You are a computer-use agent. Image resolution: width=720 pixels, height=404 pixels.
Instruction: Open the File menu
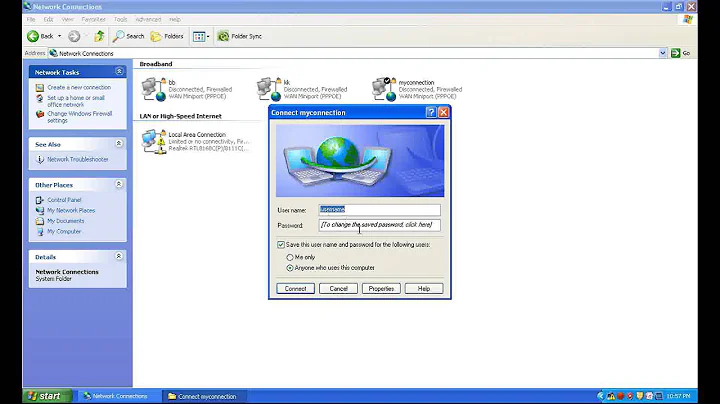tap(31, 19)
